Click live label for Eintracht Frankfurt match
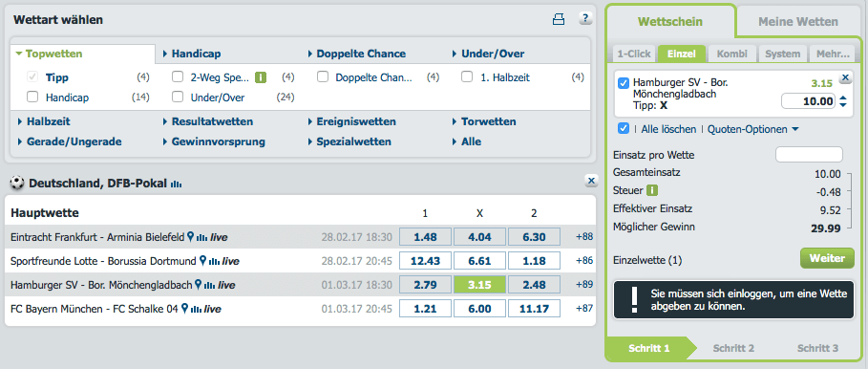Screen dimensions: 868x369 (220, 237)
